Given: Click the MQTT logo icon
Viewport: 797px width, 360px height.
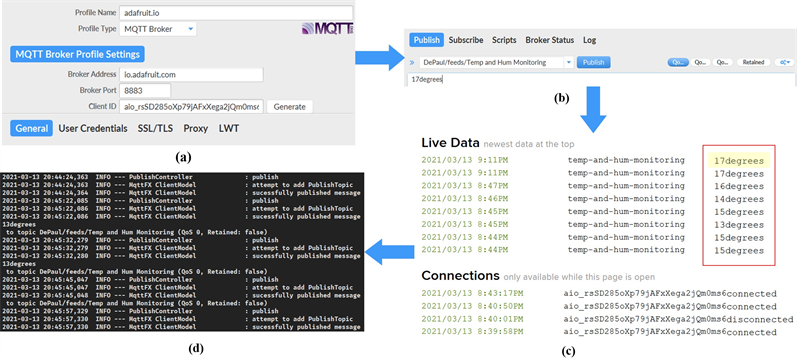Looking at the screenshot, I should coord(327,28).
